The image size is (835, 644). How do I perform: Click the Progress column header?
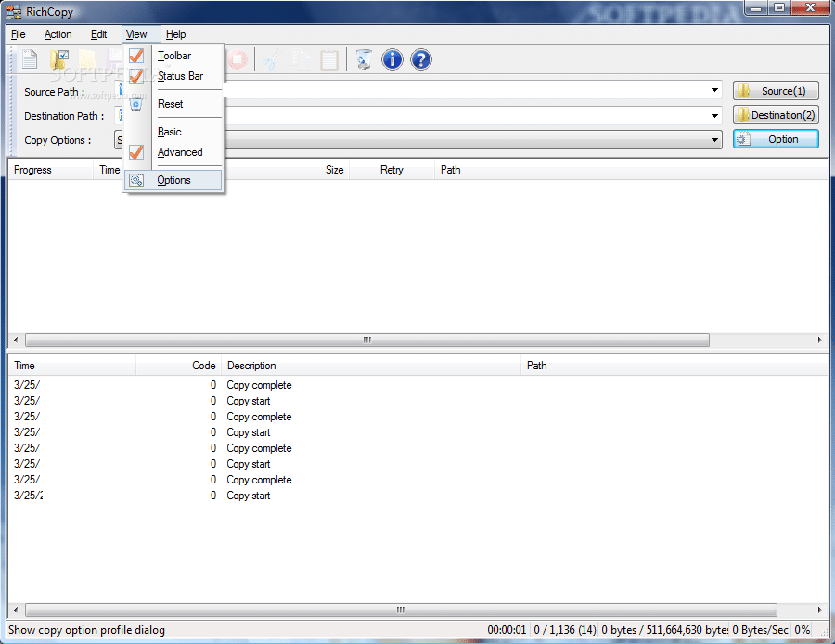(51, 170)
